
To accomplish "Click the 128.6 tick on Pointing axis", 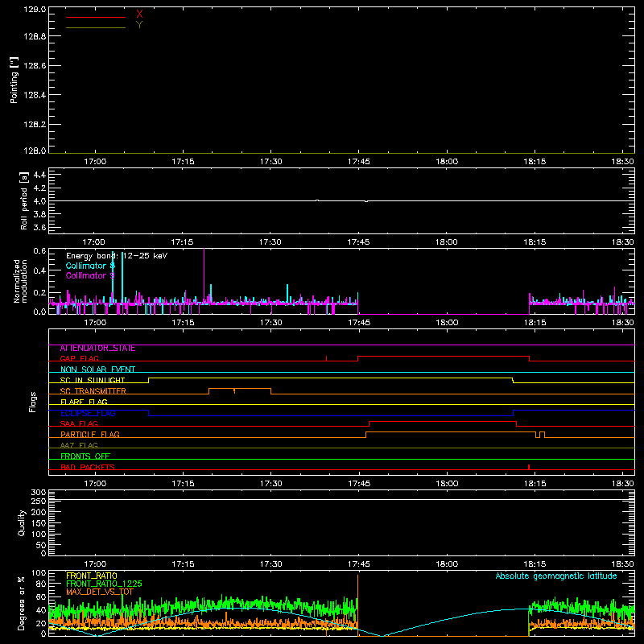I will [35, 65].
